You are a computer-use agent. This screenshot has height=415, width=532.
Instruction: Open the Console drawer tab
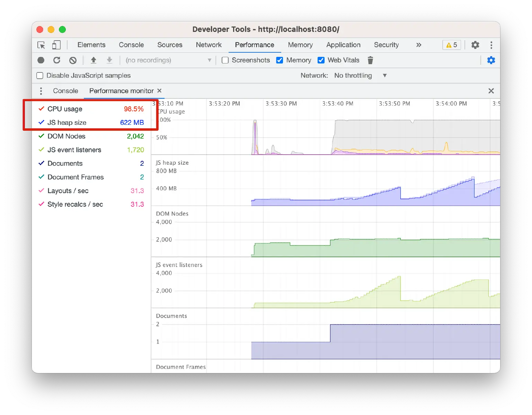click(x=65, y=91)
